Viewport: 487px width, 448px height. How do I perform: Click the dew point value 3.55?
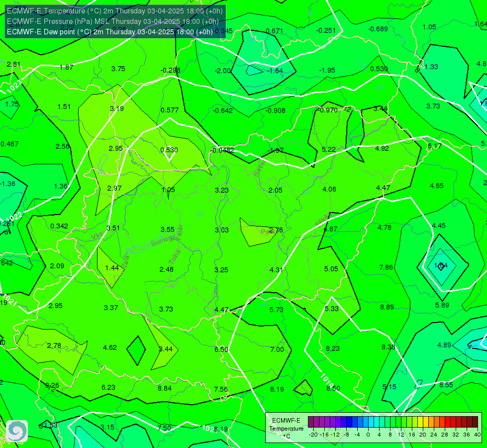pyautogui.click(x=168, y=229)
